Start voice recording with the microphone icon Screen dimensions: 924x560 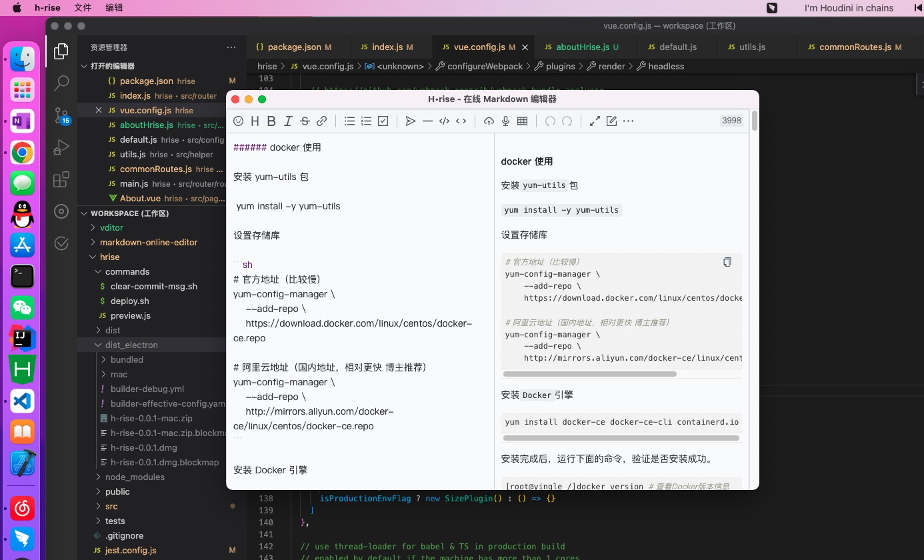pos(505,121)
